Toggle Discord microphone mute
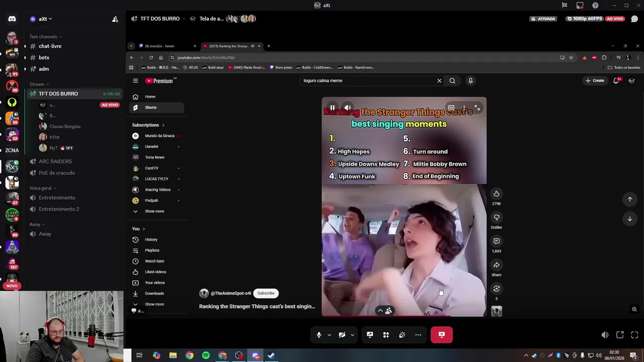 pyautogui.click(x=319, y=335)
